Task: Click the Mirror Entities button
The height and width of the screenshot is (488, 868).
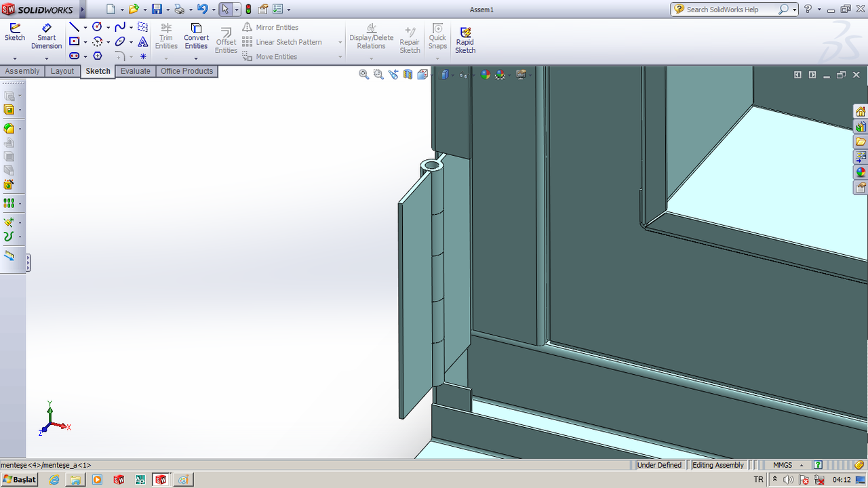Action: coord(271,28)
